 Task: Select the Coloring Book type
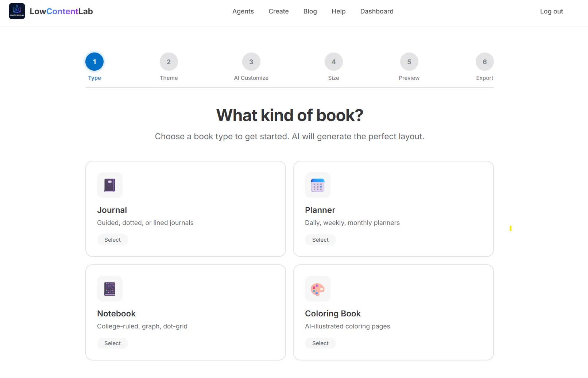[x=320, y=343]
